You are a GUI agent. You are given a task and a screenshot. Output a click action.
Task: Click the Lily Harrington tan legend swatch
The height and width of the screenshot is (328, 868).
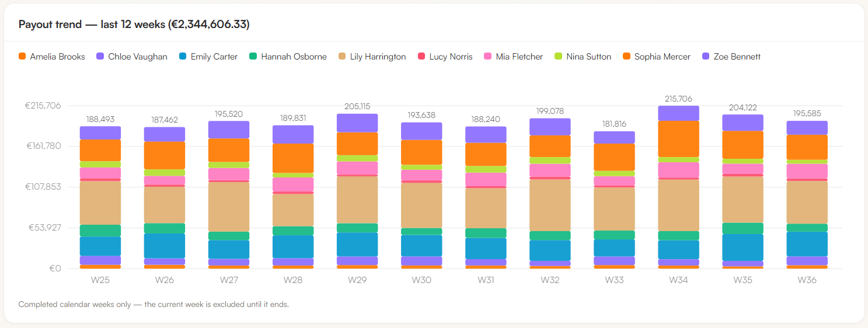click(x=342, y=57)
